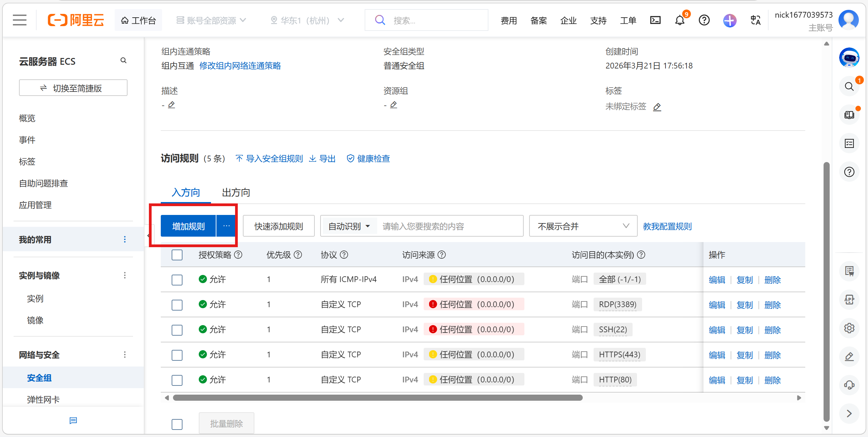The height and width of the screenshot is (437, 868).
Task: Search the ECS sidebar menu icon
Action: coord(123,61)
